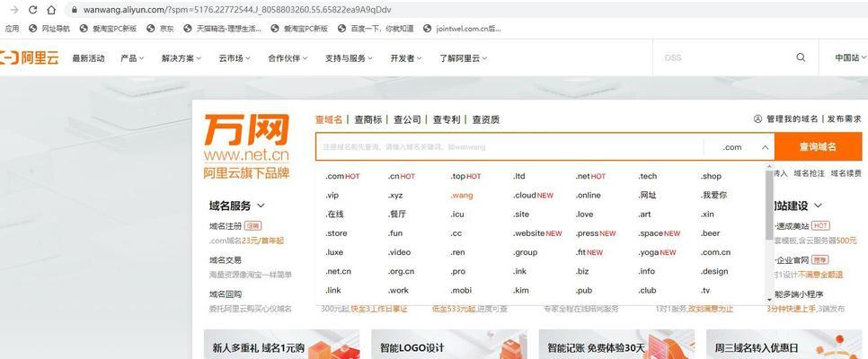The image size is (868, 359).
Task: Click the browser home icon
Action: 51,10
